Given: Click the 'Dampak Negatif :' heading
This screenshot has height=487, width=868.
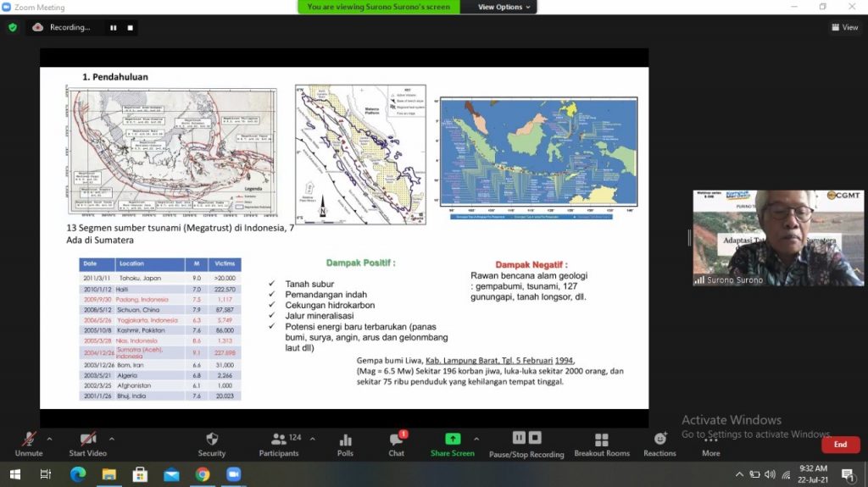Looking at the screenshot, I should (531, 264).
